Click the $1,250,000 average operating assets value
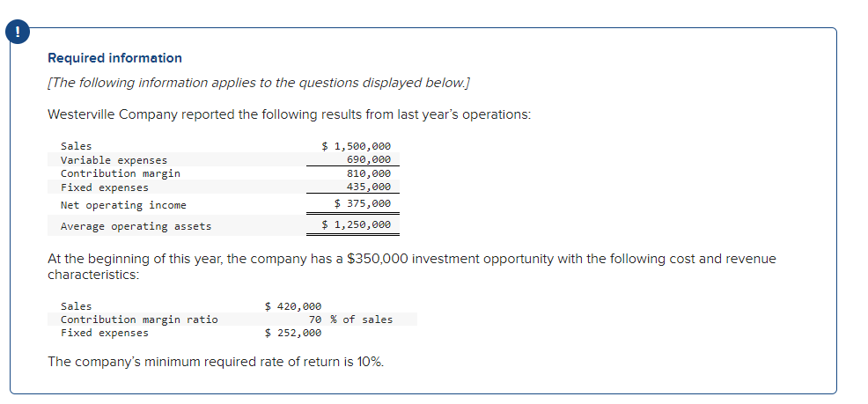Viewport: 868px width, 404px height. (356, 224)
